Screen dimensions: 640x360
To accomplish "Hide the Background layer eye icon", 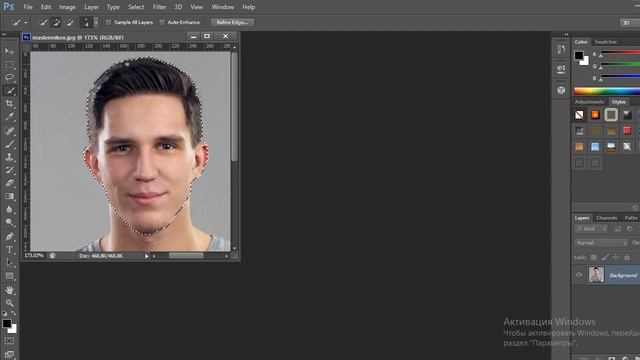I will click(579, 275).
